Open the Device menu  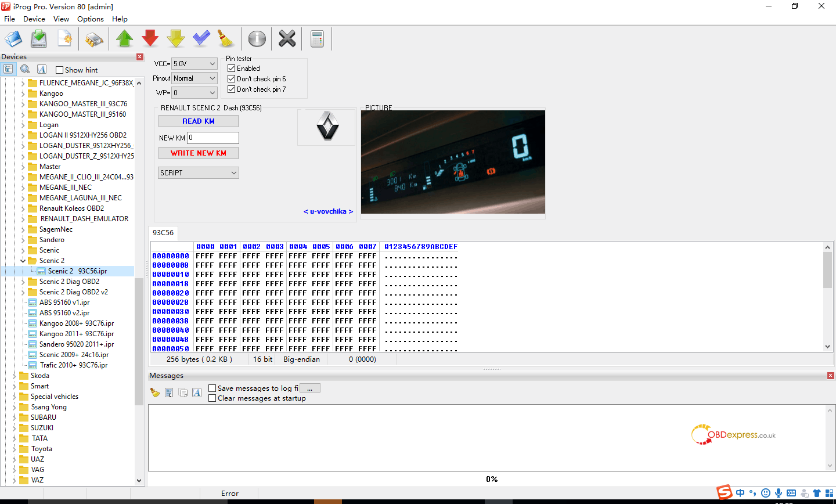pyautogui.click(x=34, y=19)
